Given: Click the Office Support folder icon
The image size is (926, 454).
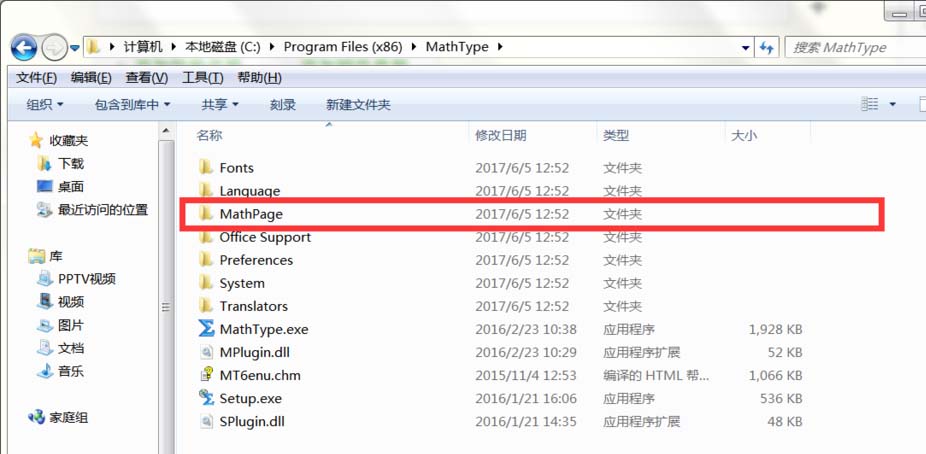Looking at the screenshot, I should click(206, 237).
